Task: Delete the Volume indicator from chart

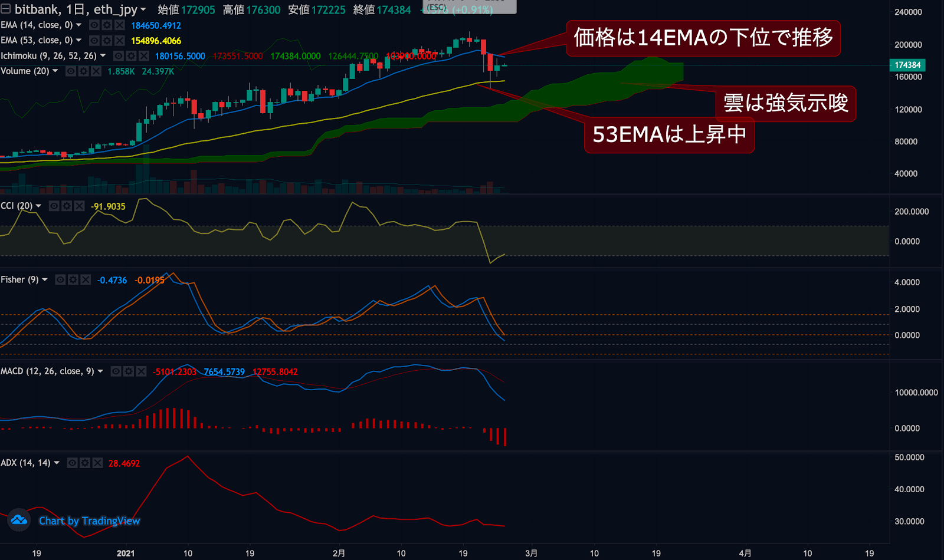Action: coord(96,71)
